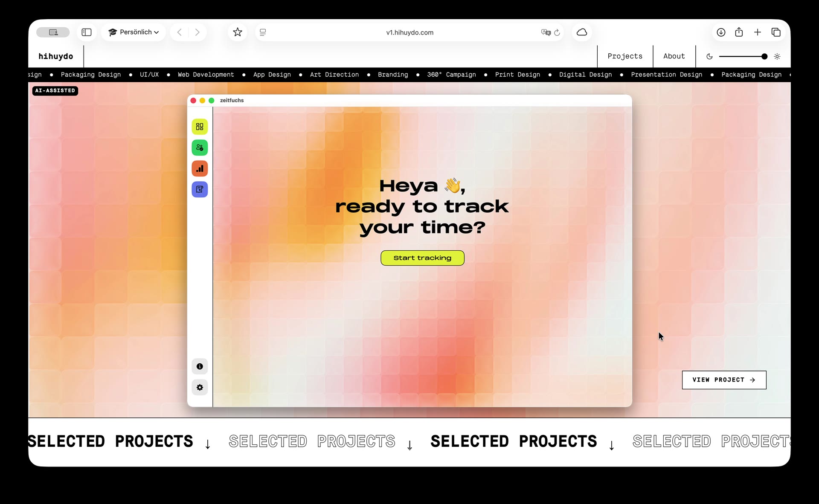Click the brightness theme slider handle
This screenshot has width=819, height=504.
coord(764,56)
